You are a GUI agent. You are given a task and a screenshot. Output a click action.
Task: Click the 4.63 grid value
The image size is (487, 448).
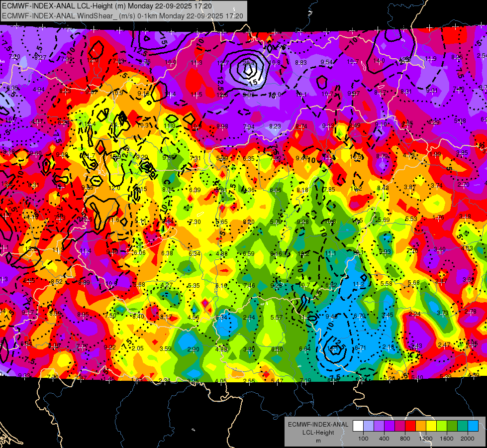467,248
